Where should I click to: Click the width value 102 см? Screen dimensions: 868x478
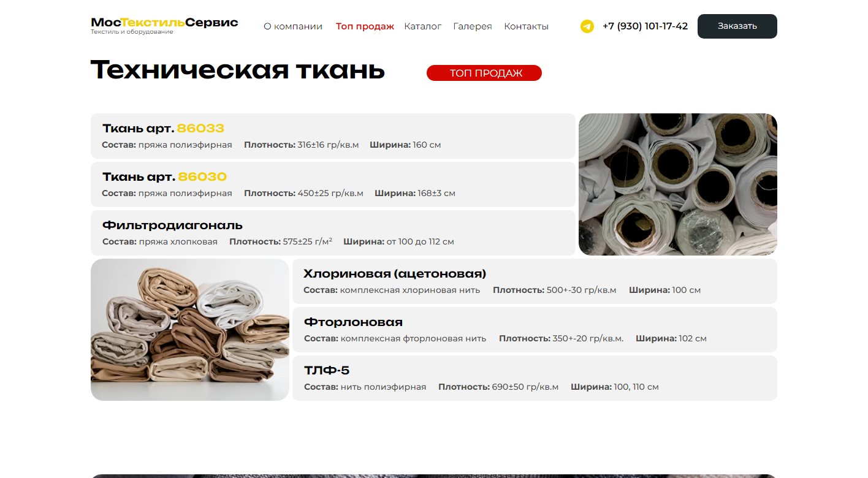pyautogui.click(x=693, y=339)
